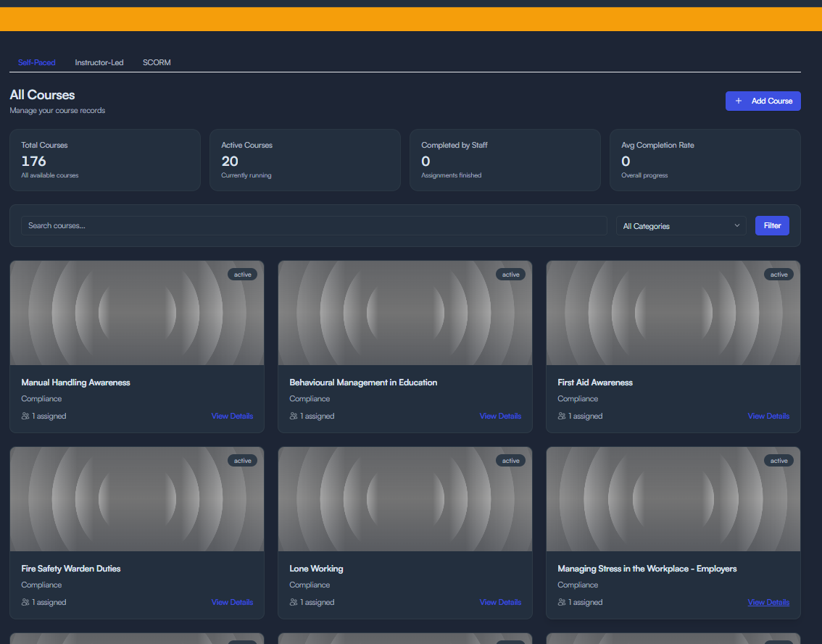Click the active badge on Lone Working
The height and width of the screenshot is (644, 822).
[510, 461]
